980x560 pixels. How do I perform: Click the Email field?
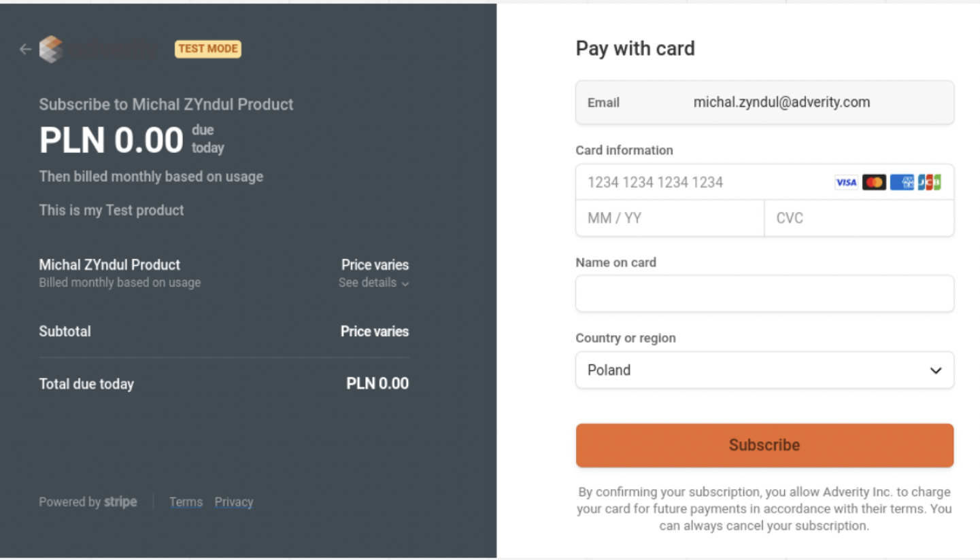point(764,103)
